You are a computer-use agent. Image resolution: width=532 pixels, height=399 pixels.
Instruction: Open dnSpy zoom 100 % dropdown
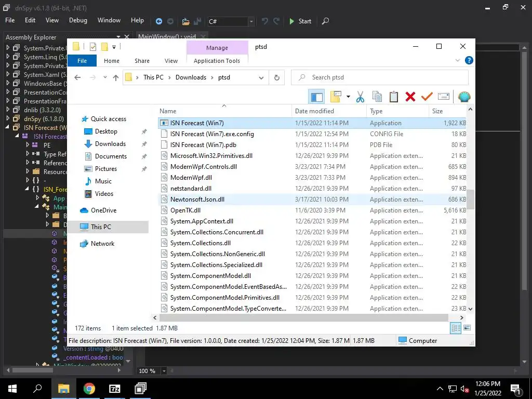[164, 371]
